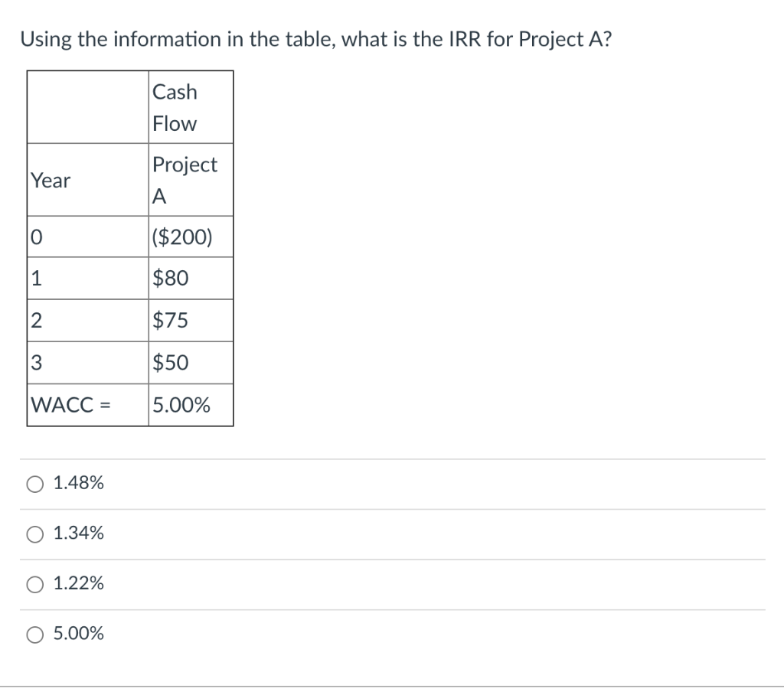Select the 1.48% answer option
Screen dimensions: 784x695
pyautogui.click(x=77, y=483)
